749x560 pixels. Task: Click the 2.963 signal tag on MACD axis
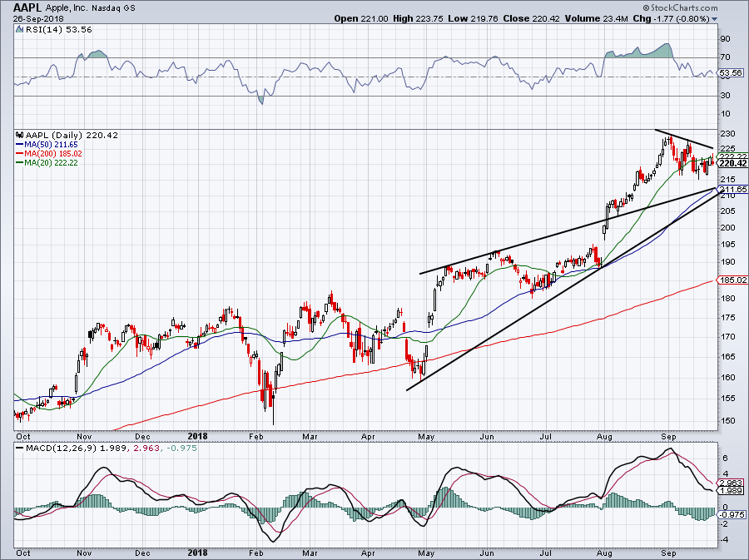click(732, 483)
